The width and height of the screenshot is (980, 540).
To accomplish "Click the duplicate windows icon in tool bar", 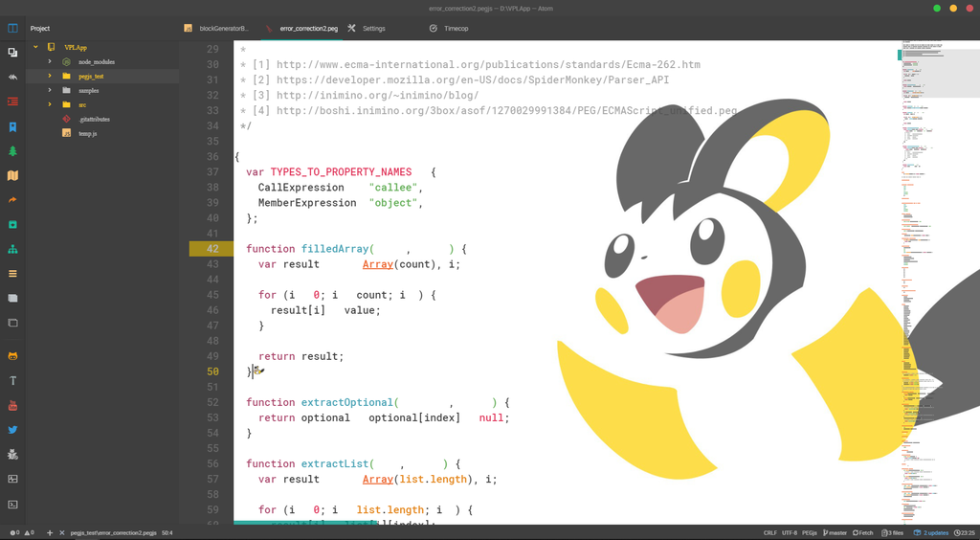I will 12,53.
